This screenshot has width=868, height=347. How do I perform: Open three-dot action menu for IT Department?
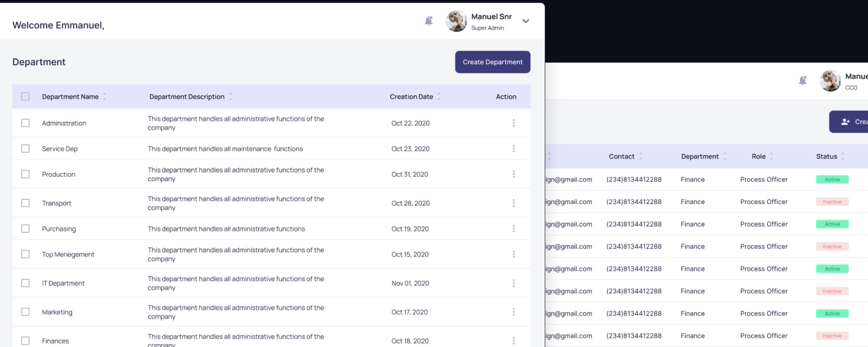click(x=513, y=283)
